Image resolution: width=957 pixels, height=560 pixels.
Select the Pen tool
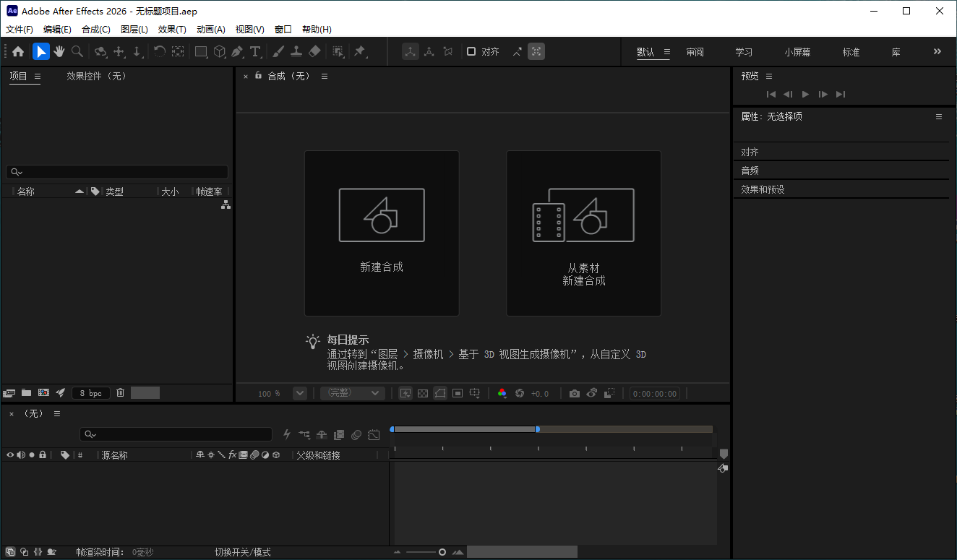(x=238, y=51)
